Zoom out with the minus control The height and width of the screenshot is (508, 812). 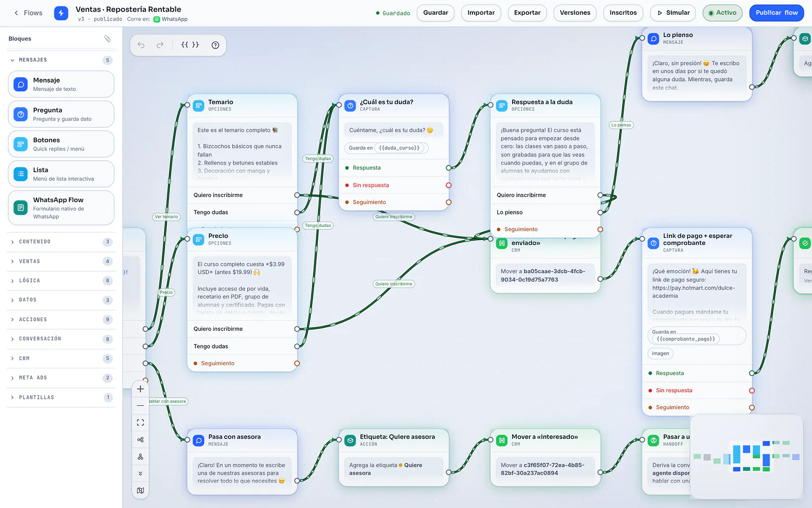click(x=141, y=406)
